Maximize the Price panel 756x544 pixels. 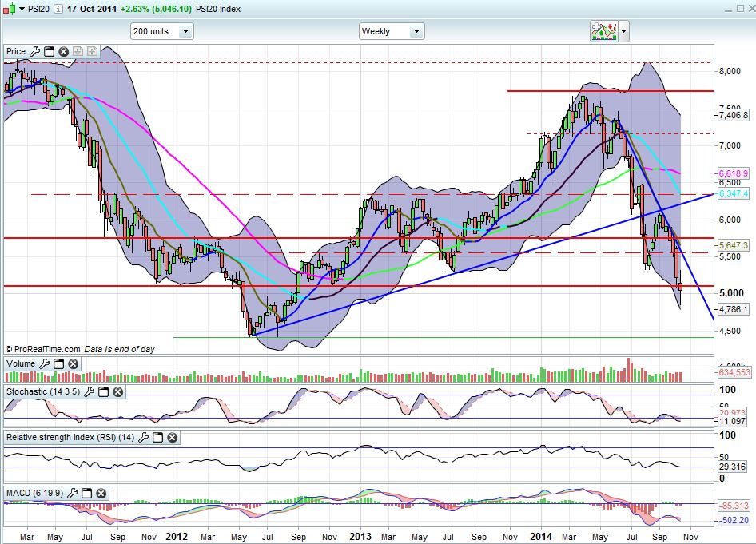(x=50, y=52)
